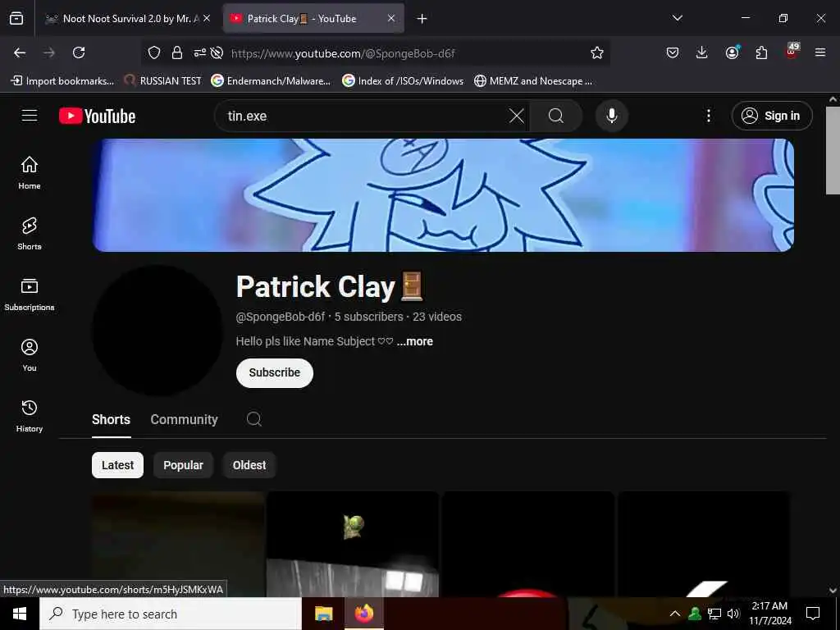Open MEMZ and Noescape bookmark
This screenshot has width=840, height=630.
(533, 81)
